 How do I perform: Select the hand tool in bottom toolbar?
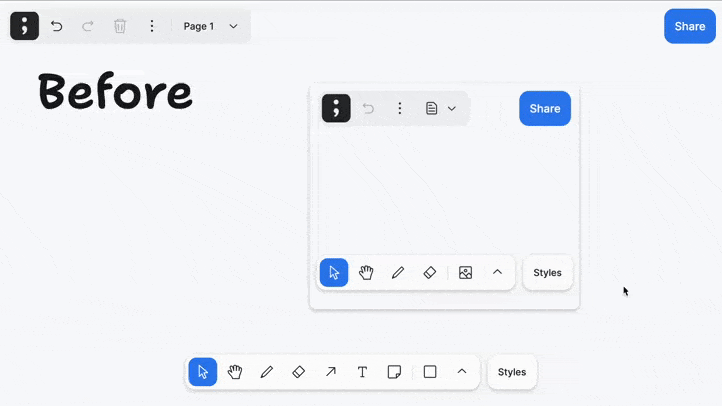(x=235, y=372)
